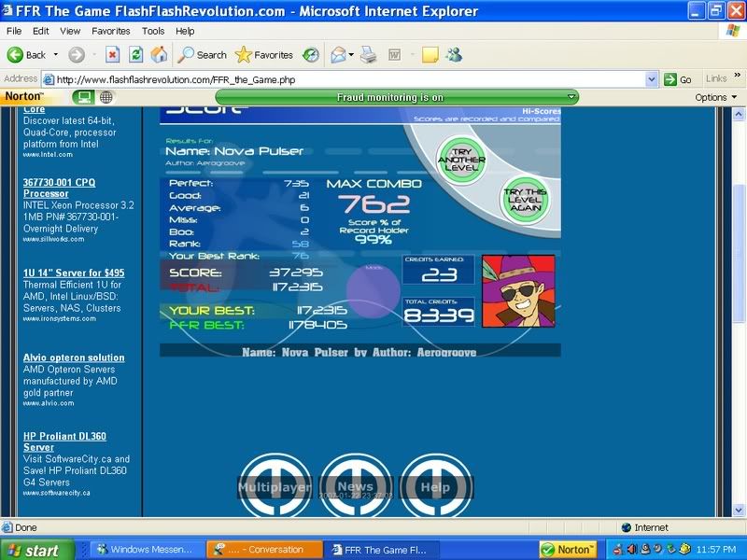Click the Multiplayer navigation button

(x=274, y=486)
